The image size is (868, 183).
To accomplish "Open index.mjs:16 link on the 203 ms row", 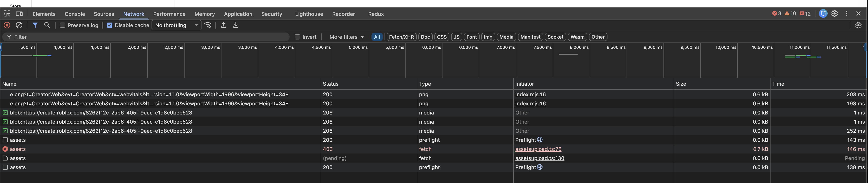I will coord(530,95).
